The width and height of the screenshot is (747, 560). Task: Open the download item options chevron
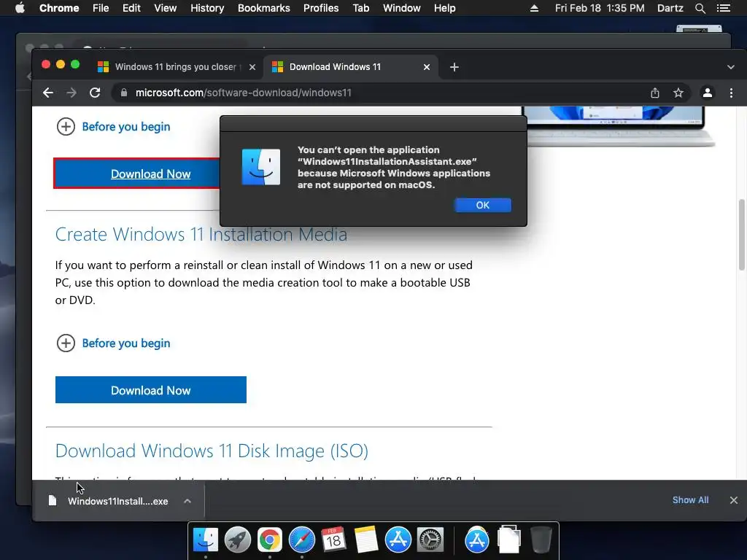[x=187, y=501]
